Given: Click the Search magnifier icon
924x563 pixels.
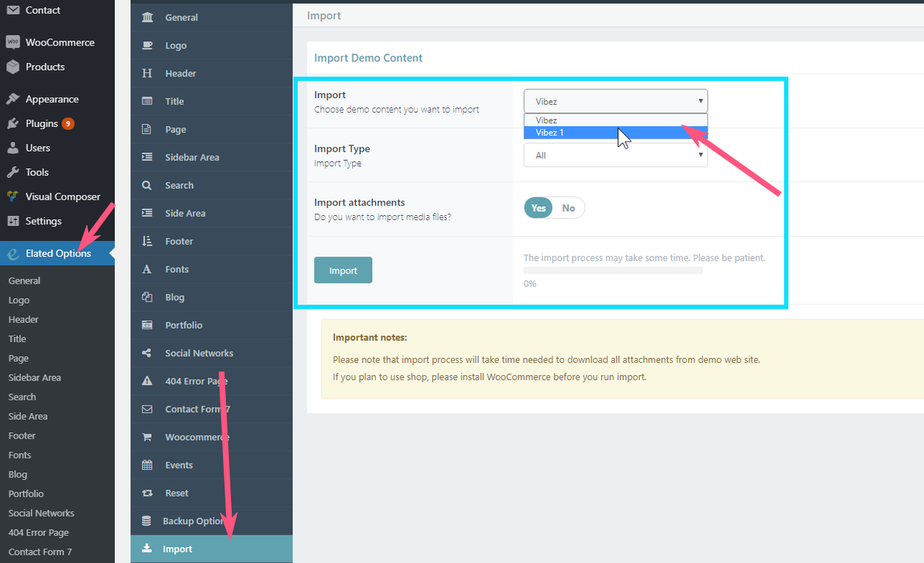Looking at the screenshot, I should 147,186.
